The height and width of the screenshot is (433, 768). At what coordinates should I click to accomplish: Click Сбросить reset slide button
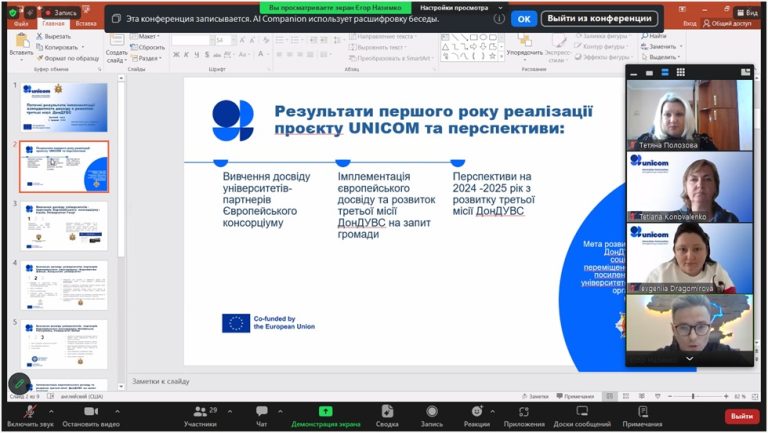(x=147, y=48)
